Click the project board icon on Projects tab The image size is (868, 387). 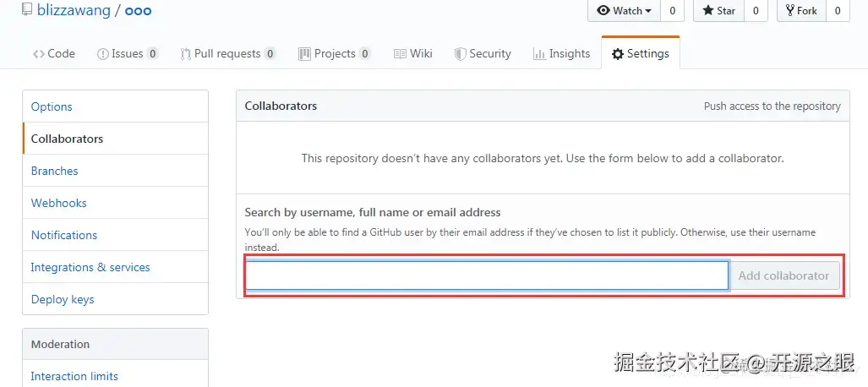tap(304, 54)
